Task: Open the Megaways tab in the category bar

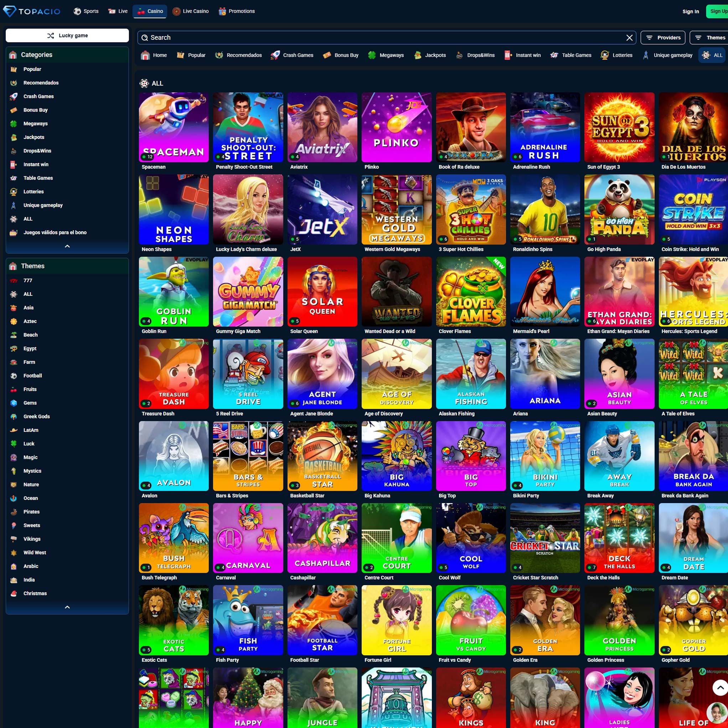Action: pyautogui.click(x=386, y=55)
